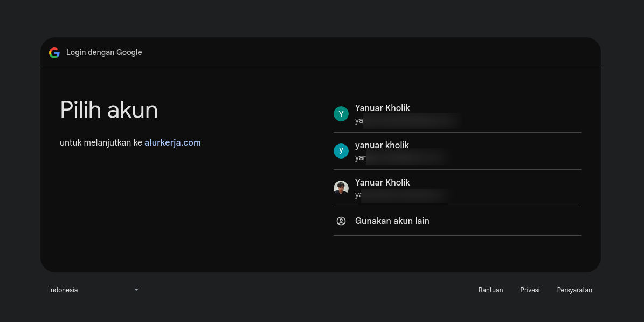Click the person icon beside Gunakan akun lain
The image size is (644, 322).
341,221
